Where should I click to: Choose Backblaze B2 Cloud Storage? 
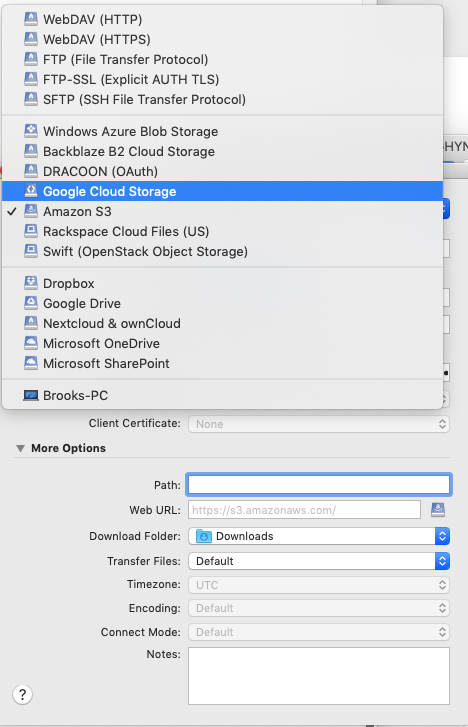coord(223,151)
